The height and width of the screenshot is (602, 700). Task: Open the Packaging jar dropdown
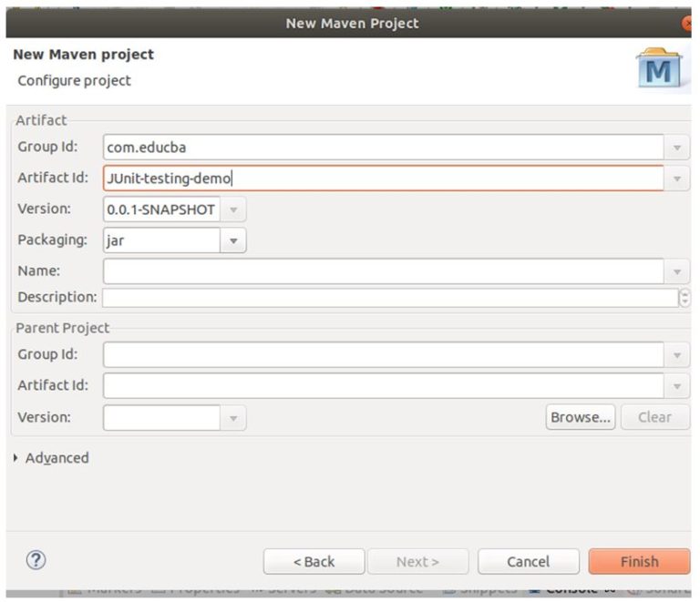pos(233,240)
